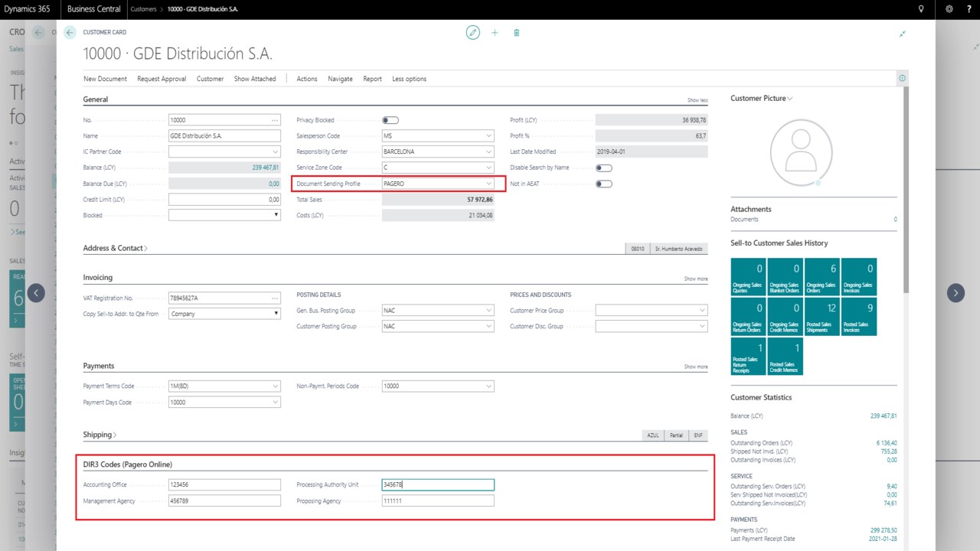Go to next record arrow
The height and width of the screenshot is (551, 980).
pos(955,292)
